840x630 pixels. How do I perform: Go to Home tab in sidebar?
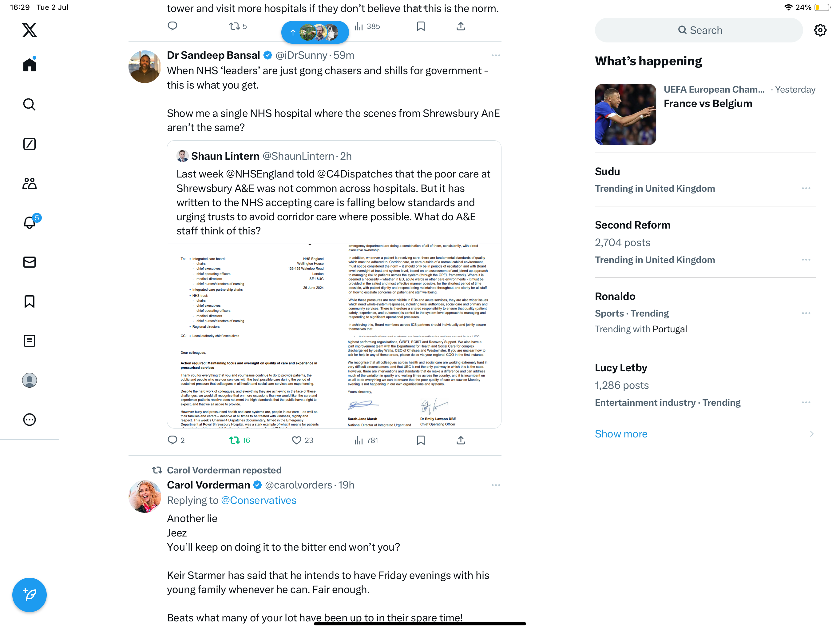(x=29, y=64)
